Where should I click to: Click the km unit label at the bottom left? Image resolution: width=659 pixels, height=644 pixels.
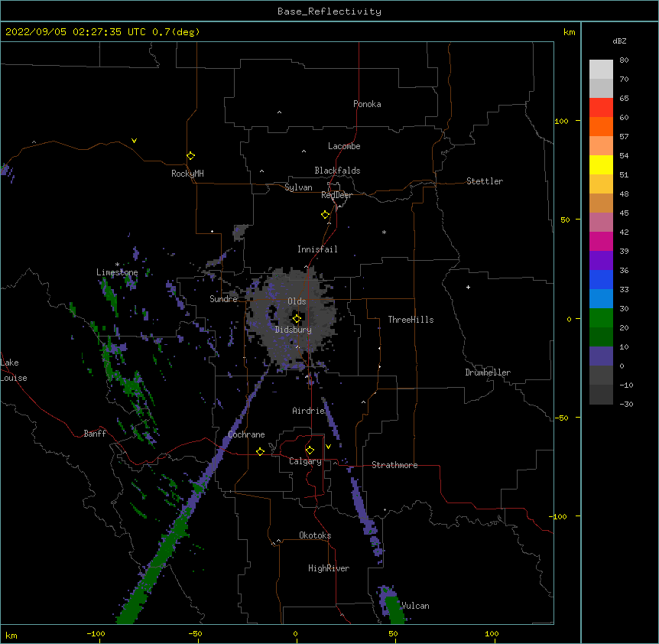tap(11, 635)
